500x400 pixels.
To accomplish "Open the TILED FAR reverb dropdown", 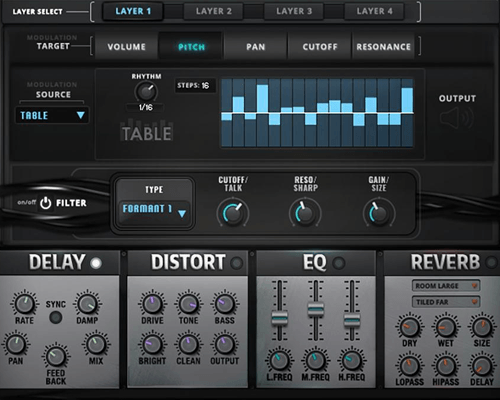I will coord(446,302).
